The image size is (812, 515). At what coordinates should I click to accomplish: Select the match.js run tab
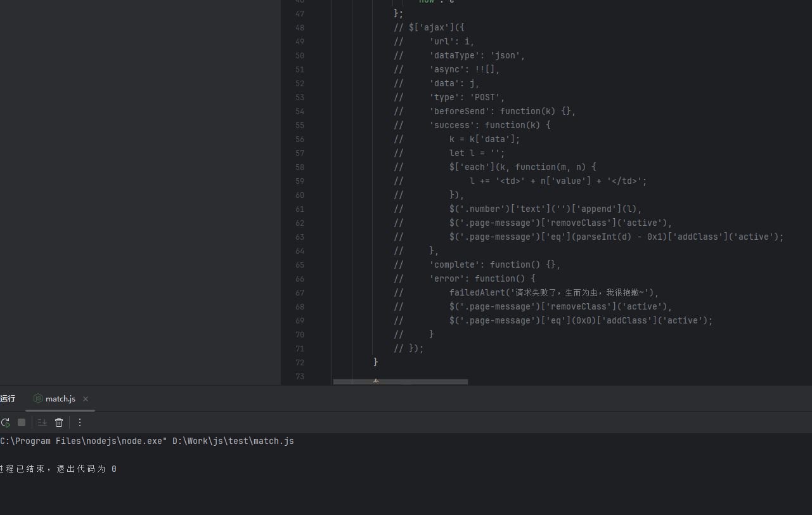click(x=60, y=399)
